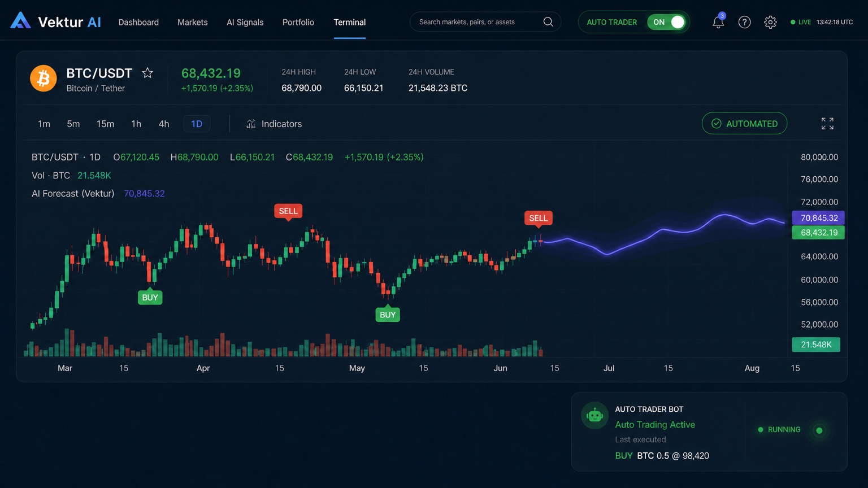Favorite BTC/USDT with the star icon

click(147, 73)
